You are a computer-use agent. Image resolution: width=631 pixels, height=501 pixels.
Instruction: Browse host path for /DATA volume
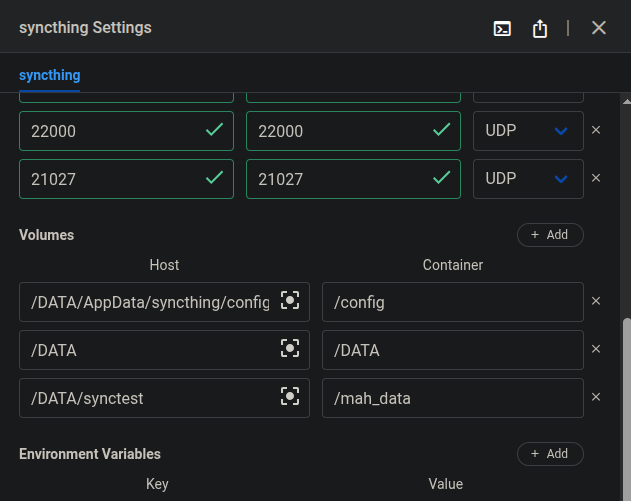pos(290,348)
